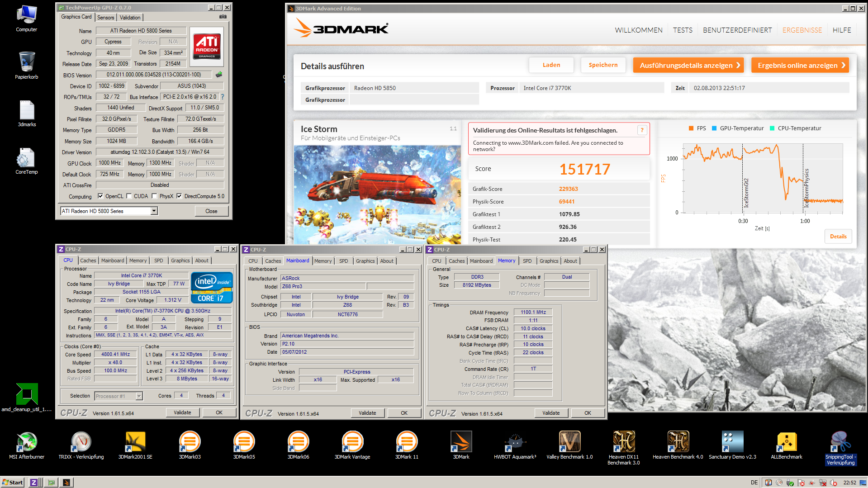The image size is (868, 488).
Task: Click the GPU-Z screenshot camera icon
Action: click(x=223, y=17)
